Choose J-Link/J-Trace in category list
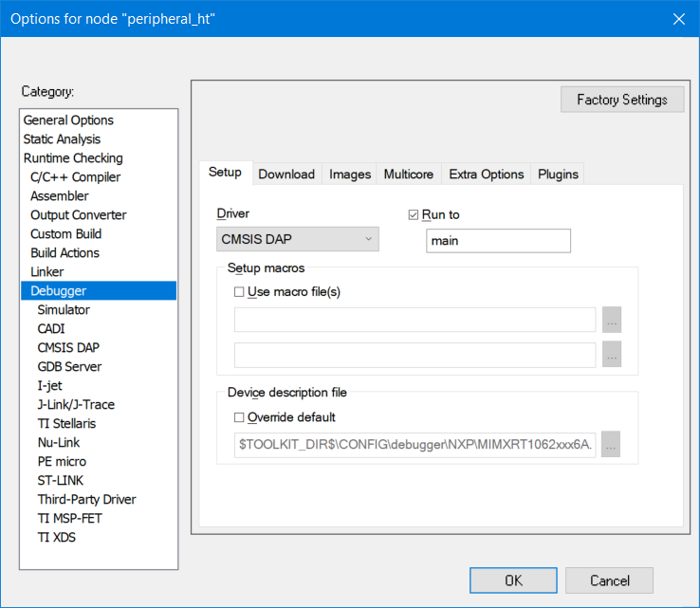 (x=76, y=405)
